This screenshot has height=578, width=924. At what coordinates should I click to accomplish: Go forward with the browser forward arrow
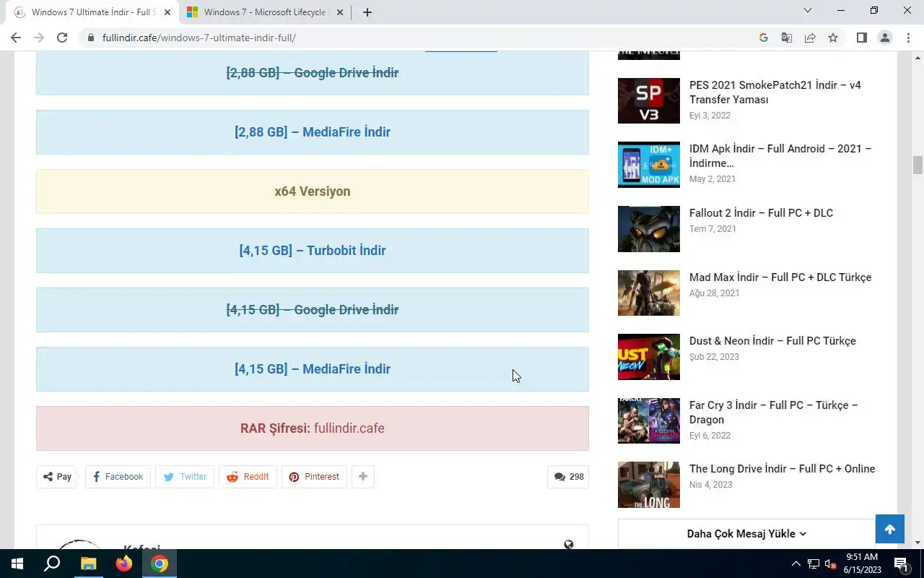(39, 38)
